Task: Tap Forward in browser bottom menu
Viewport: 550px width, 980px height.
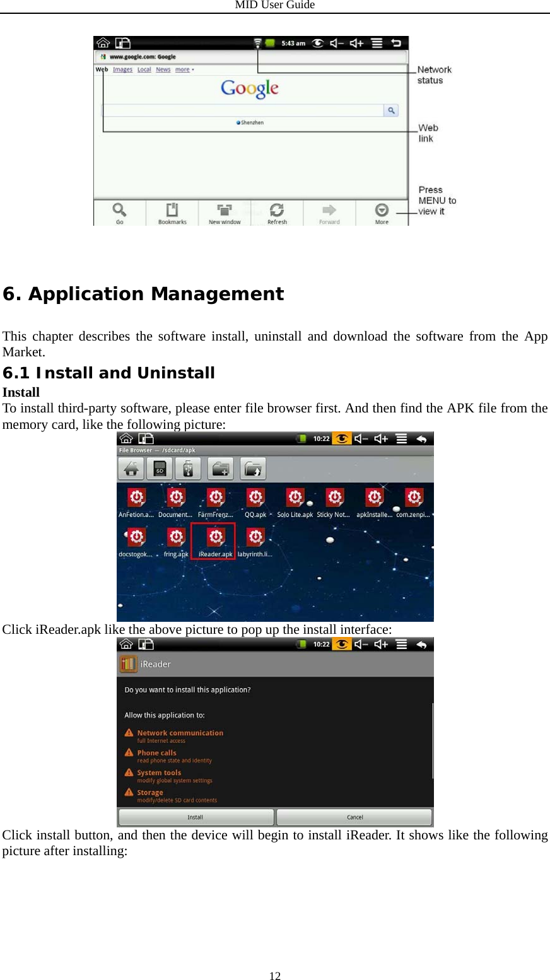Action: (329, 213)
